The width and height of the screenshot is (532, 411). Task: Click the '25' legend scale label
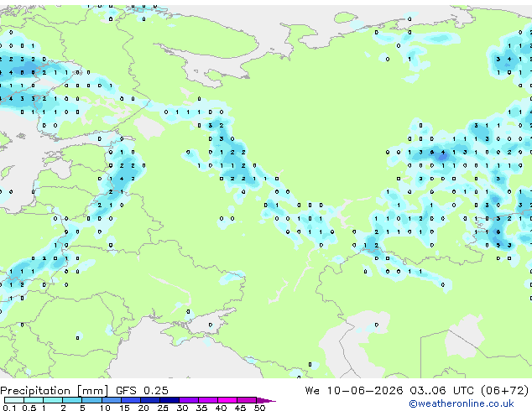coord(163,408)
